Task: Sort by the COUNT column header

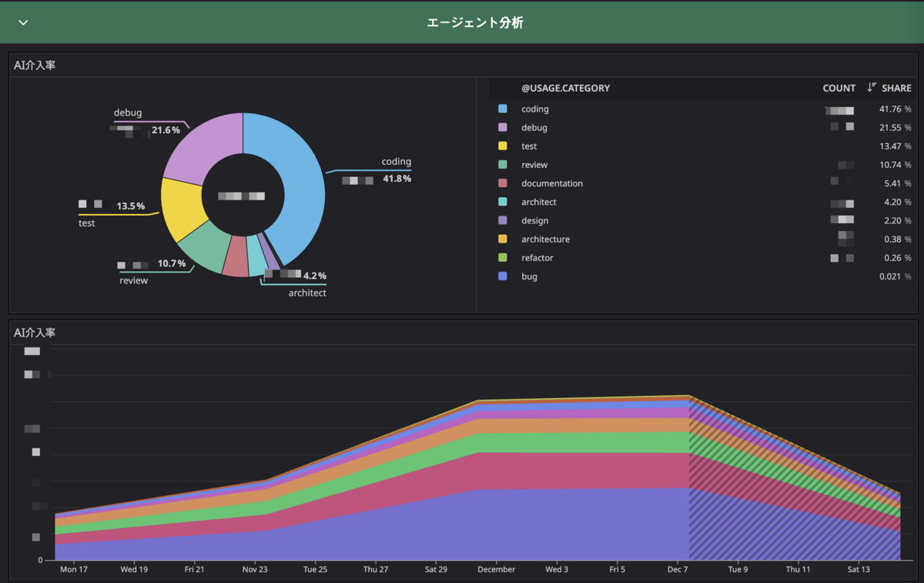Action: pyautogui.click(x=839, y=88)
